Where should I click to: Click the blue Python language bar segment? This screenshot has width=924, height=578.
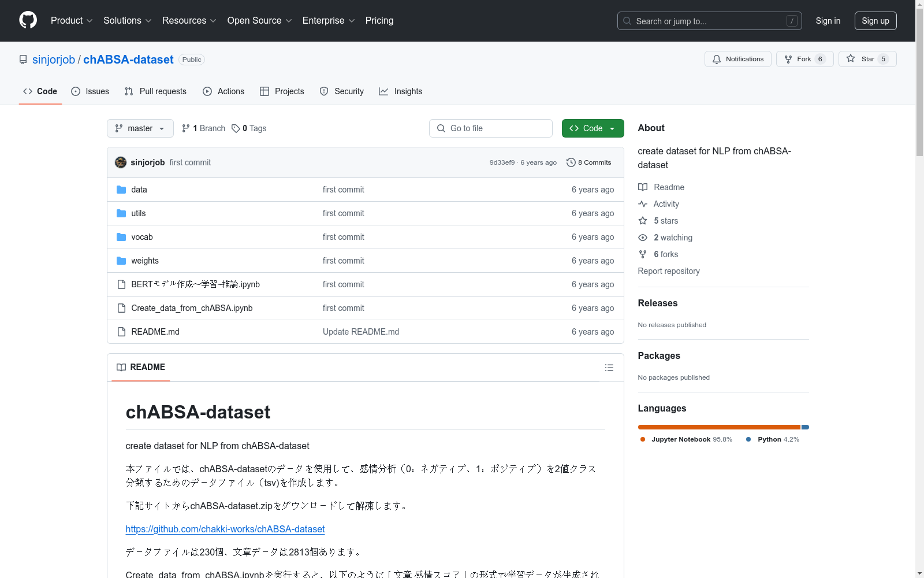pos(805,427)
